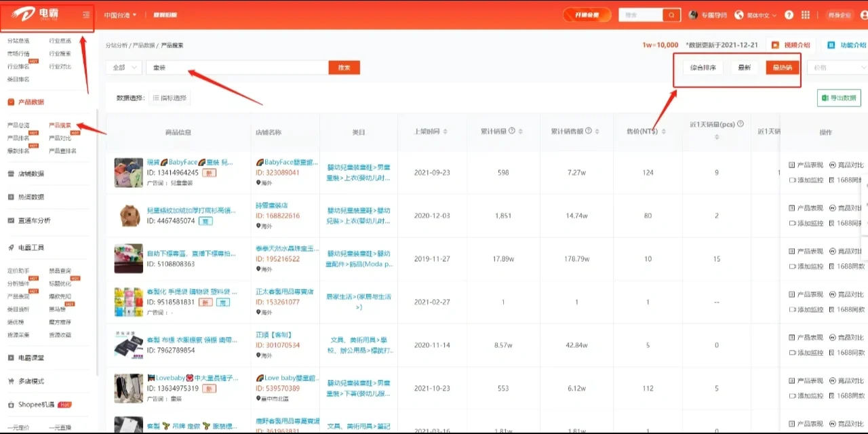
Task: Click into the keyword search field
Action: tap(237, 68)
